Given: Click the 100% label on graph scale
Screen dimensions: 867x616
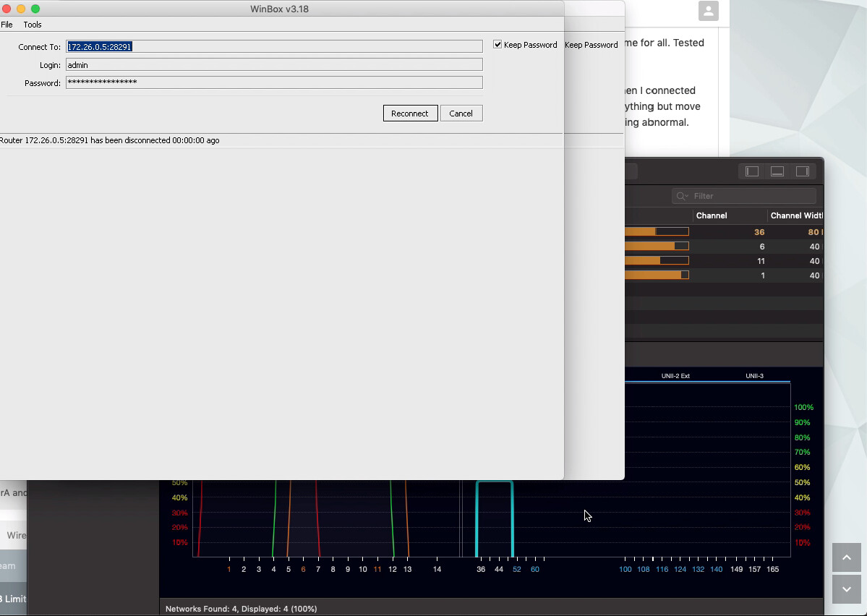Looking at the screenshot, I should [x=803, y=408].
